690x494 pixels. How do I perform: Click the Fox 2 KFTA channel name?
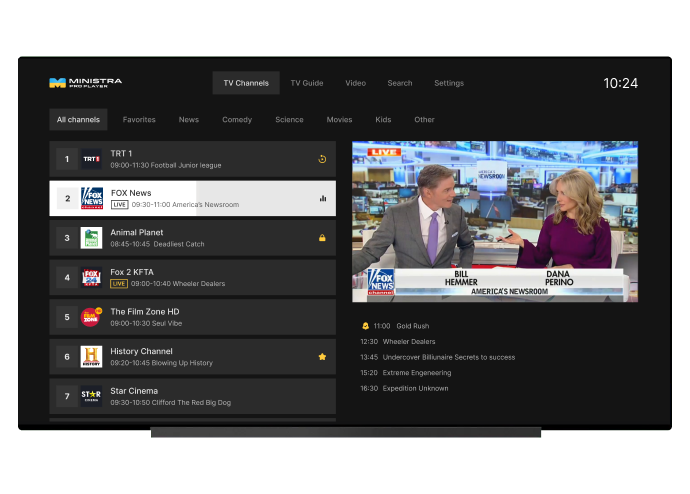[x=132, y=272]
